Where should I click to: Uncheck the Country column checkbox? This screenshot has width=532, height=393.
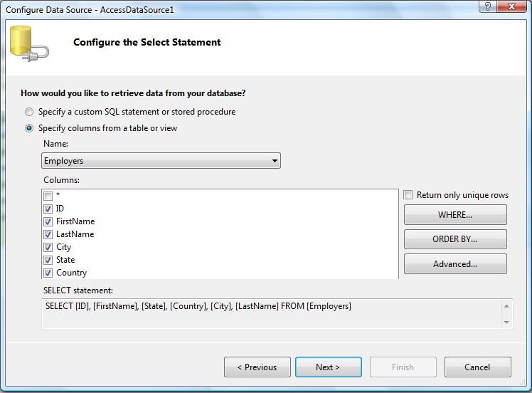[48, 273]
